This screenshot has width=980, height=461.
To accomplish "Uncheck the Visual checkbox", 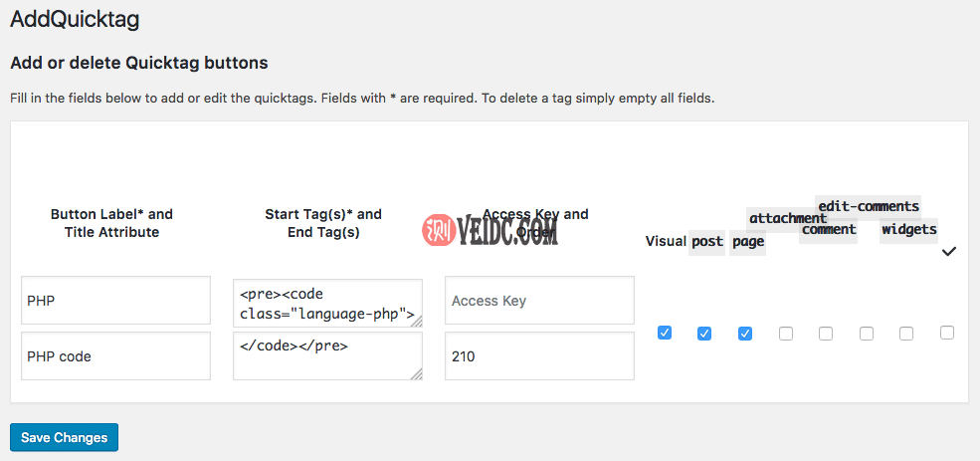I will click(x=665, y=333).
